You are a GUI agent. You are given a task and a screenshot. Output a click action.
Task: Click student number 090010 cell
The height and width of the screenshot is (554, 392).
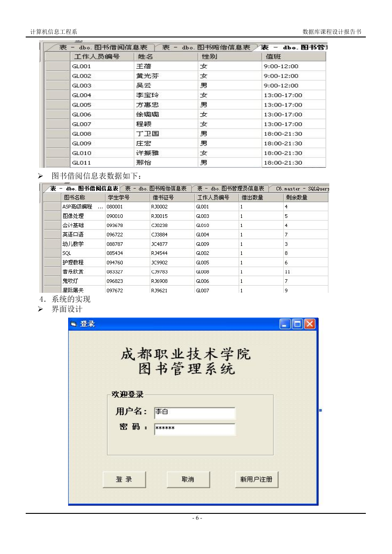coord(127,216)
